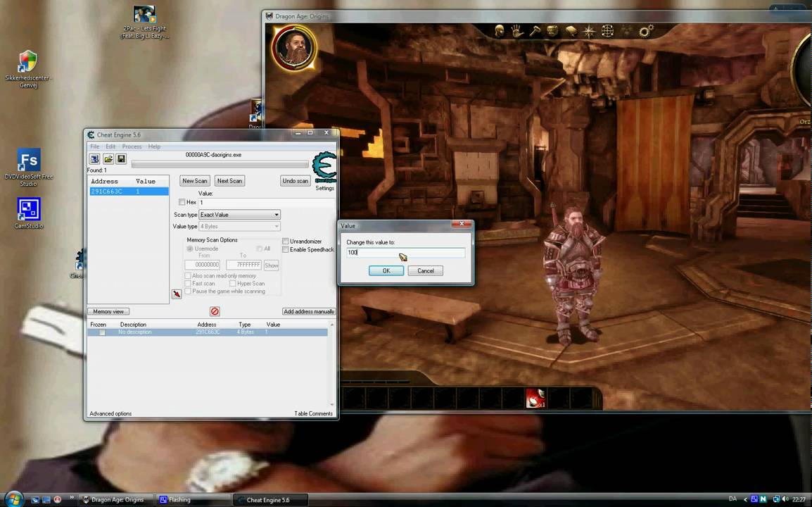Switch to Flashing taskbar button
The height and width of the screenshot is (507, 812).
(x=193, y=500)
